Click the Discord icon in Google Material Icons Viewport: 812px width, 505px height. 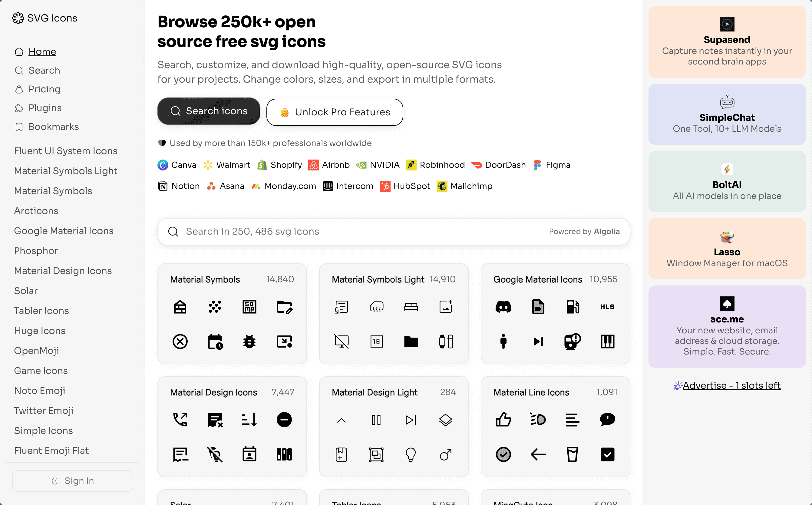tap(503, 307)
